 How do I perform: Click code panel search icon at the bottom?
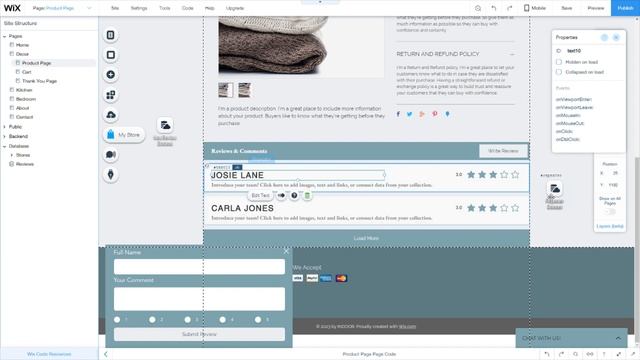pyautogui.click(x=575, y=354)
